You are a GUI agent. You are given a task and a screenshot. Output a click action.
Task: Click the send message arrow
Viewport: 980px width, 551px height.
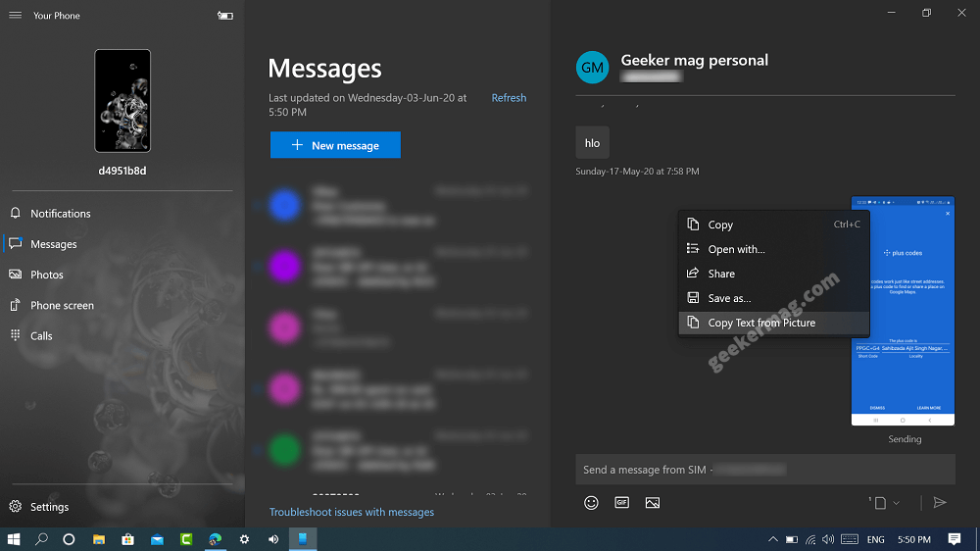point(940,503)
